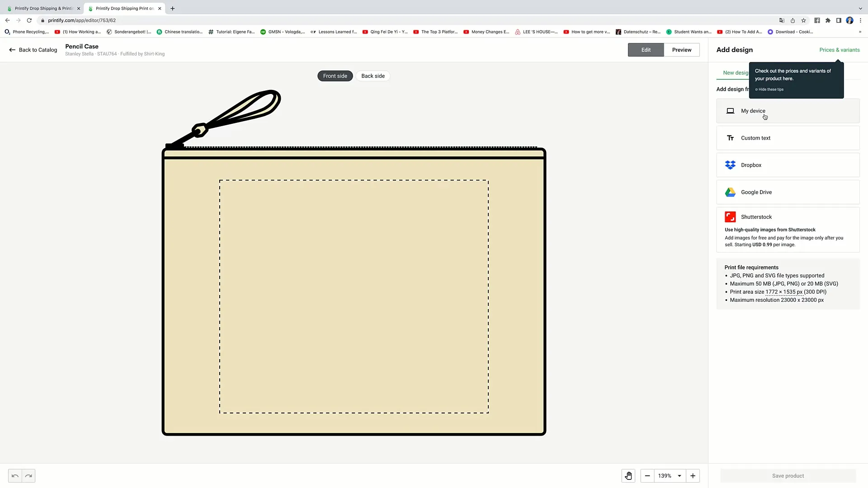Click Save product button
Image resolution: width=868 pixels, height=488 pixels.
[788, 475]
